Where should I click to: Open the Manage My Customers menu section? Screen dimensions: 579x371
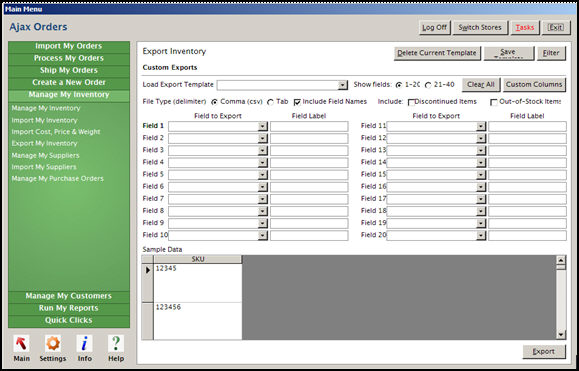click(69, 296)
